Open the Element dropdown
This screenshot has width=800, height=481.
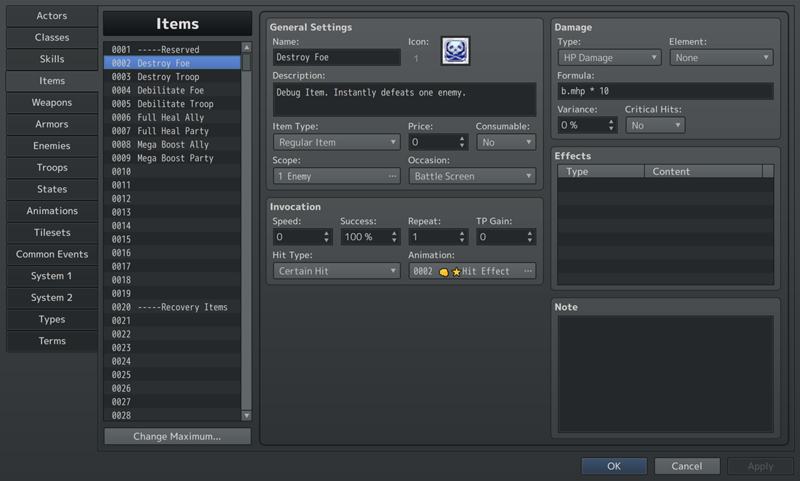click(720, 58)
